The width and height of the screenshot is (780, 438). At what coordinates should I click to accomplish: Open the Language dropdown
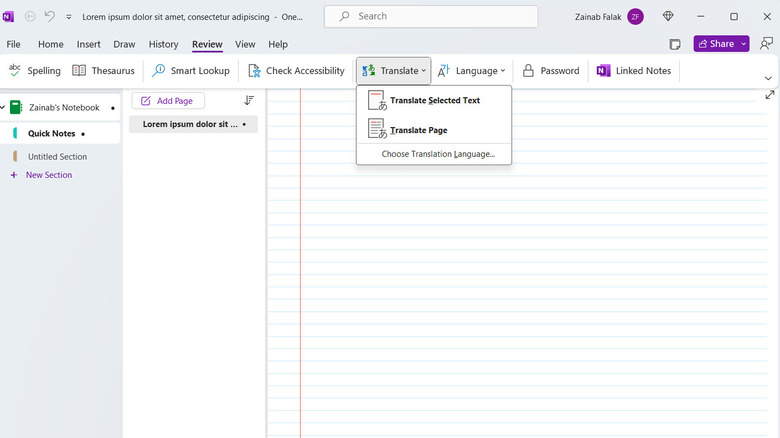pyautogui.click(x=472, y=71)
